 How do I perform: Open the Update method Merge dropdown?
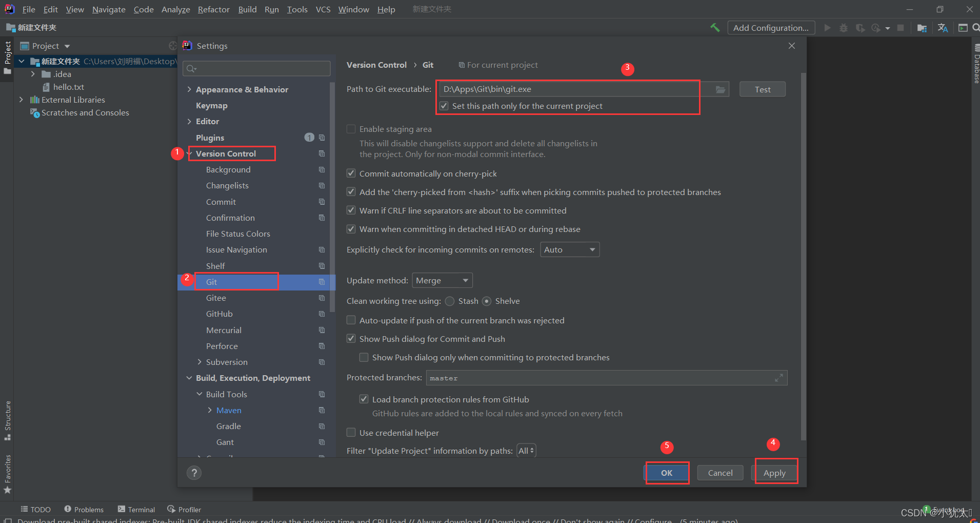443,280
